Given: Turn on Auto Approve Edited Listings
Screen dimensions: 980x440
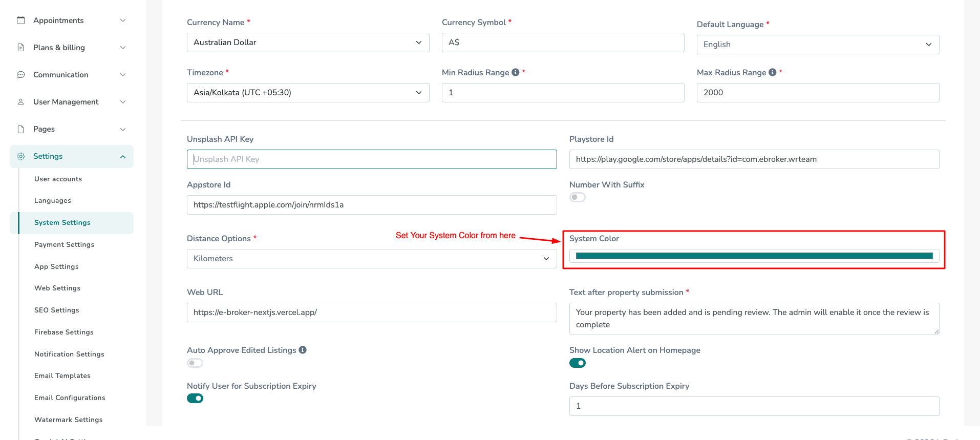Looking at the screenshot, I should tap(195, 363).
